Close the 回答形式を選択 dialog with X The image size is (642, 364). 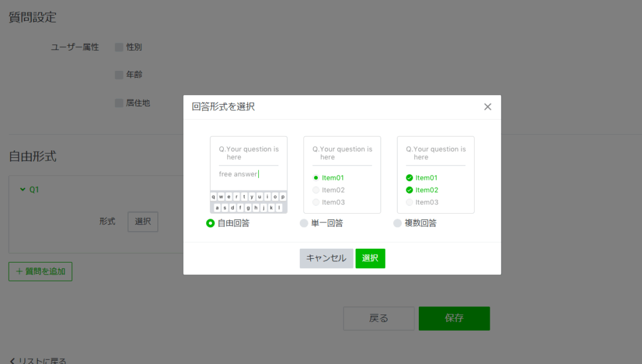[x=488, y=107]
